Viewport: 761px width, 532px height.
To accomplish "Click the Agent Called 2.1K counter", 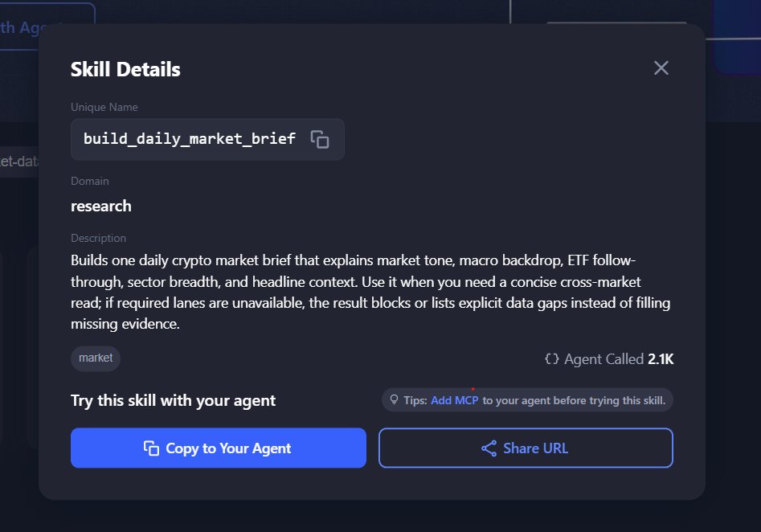I will point(609,359).
